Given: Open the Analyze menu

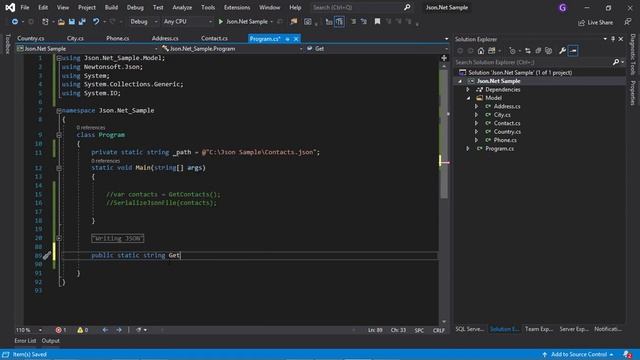Looking at the screenshot, I should pos(182,7).
